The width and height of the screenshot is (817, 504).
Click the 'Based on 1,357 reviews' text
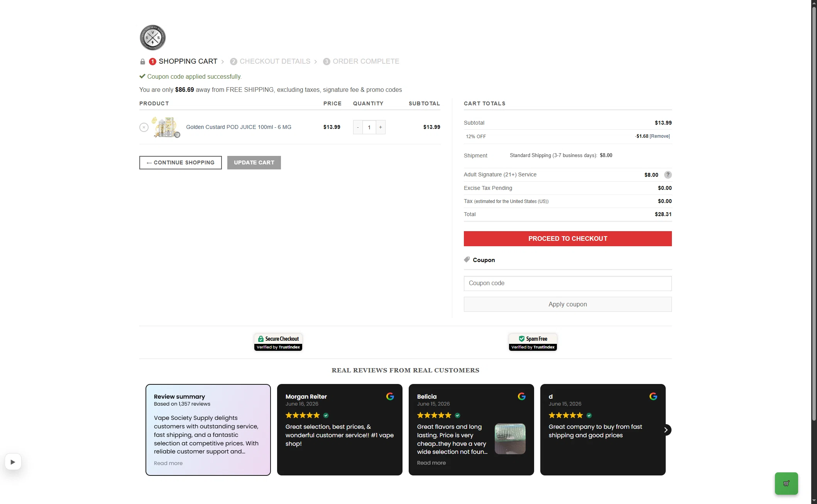pos(182,404)
